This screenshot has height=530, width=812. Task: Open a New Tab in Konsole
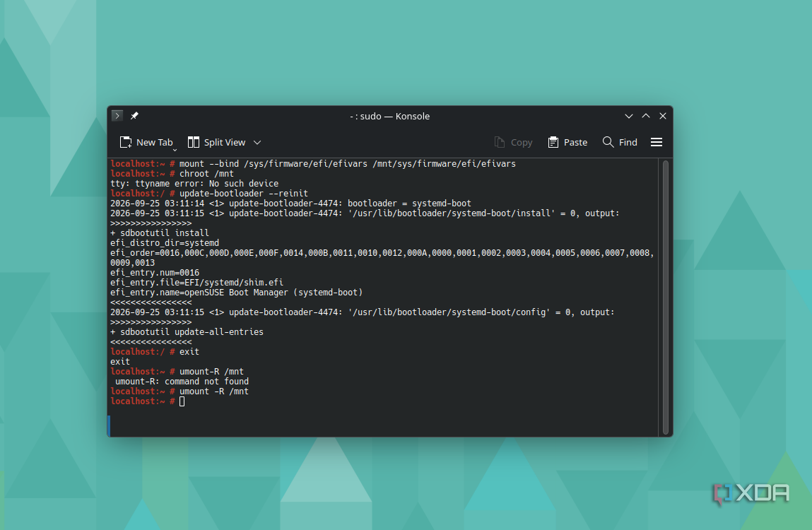tap(146, 143)
